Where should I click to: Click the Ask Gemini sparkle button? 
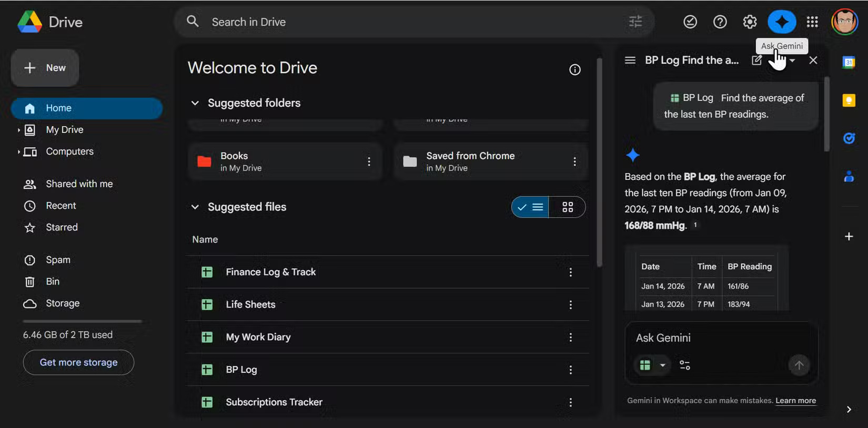point(782,22)
